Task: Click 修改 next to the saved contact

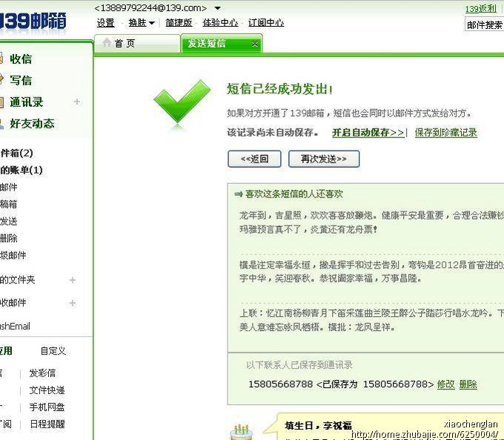Action: point(445,384)
